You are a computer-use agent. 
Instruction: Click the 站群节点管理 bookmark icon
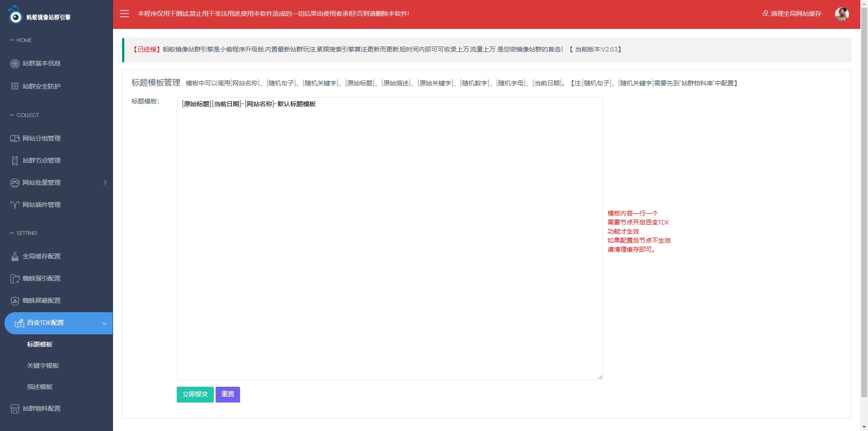tap(15, 161)
